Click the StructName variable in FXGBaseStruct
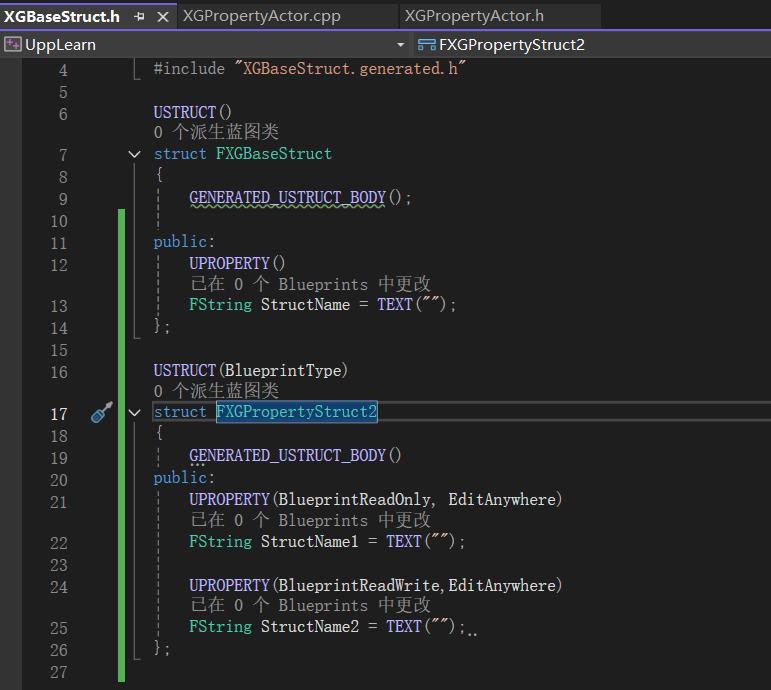The height and width of the screenshot is (690, 771). (x=305, y=304)
